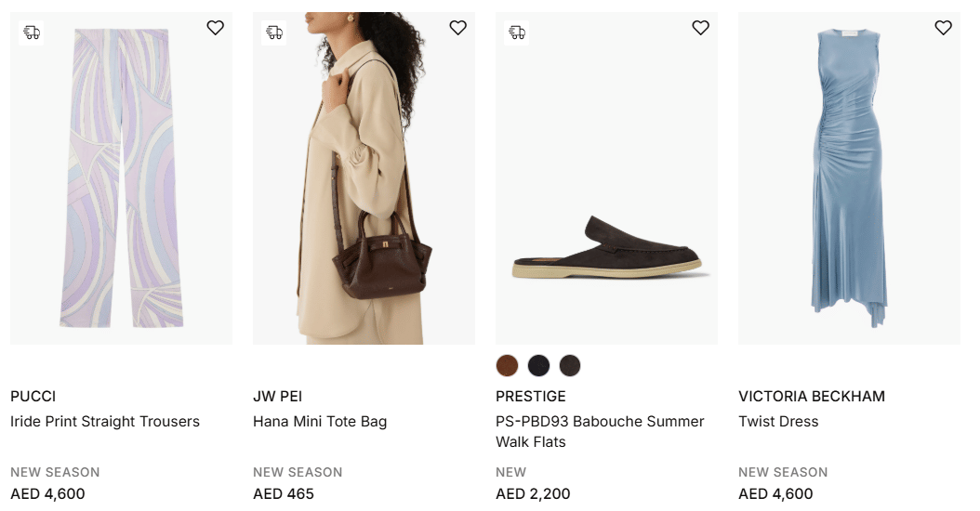Open PS-PBD93 Babouche Summer Walk Flats link

600,431
